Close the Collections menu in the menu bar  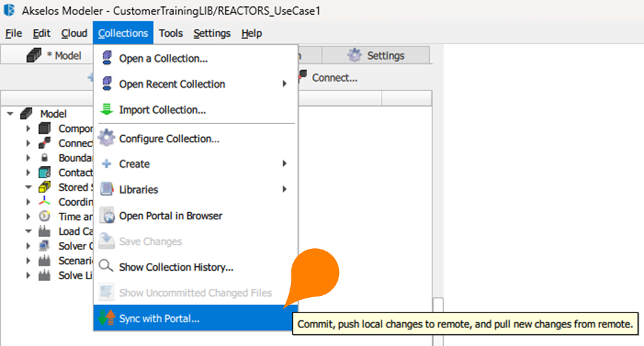123,33
